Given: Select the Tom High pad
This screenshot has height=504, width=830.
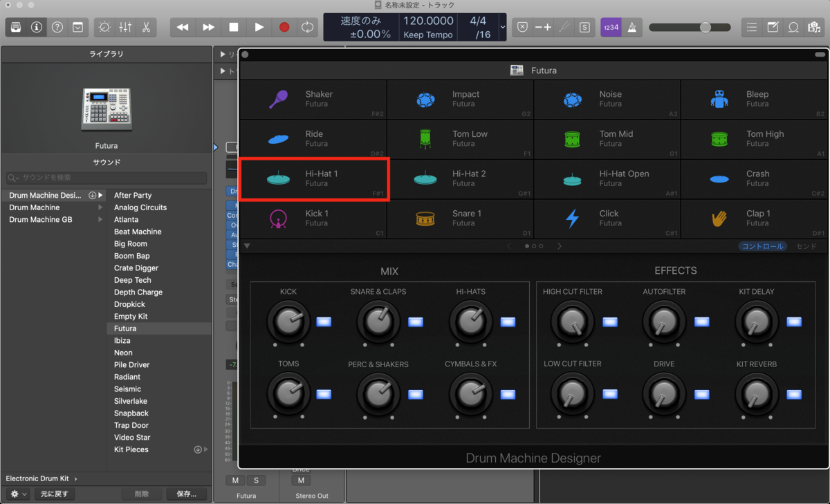Looking at the screenshot, I should pyautogui.click(x=755, y=139).
